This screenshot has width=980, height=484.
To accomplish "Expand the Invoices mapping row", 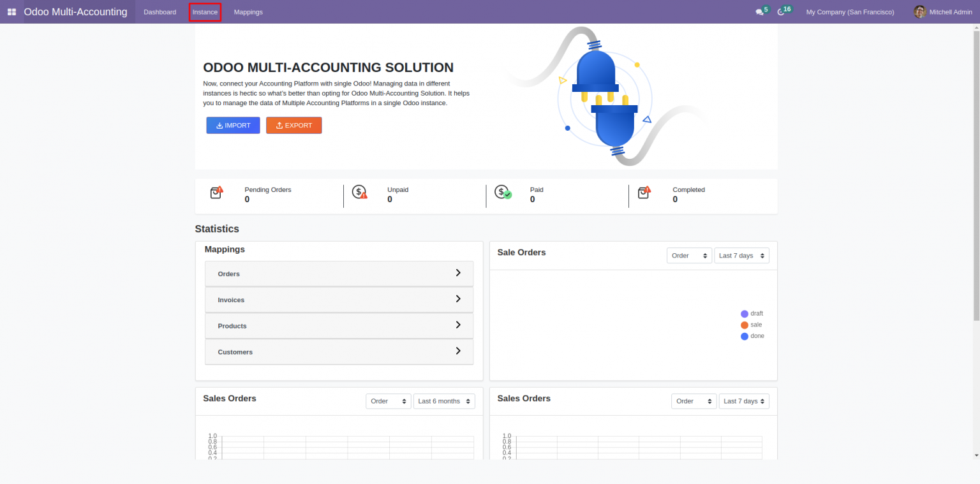I will pyautogui.click(x=339, y=300).
